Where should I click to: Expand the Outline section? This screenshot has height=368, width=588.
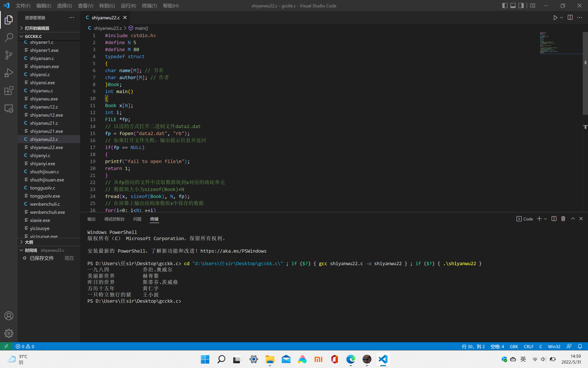point(49,242)
